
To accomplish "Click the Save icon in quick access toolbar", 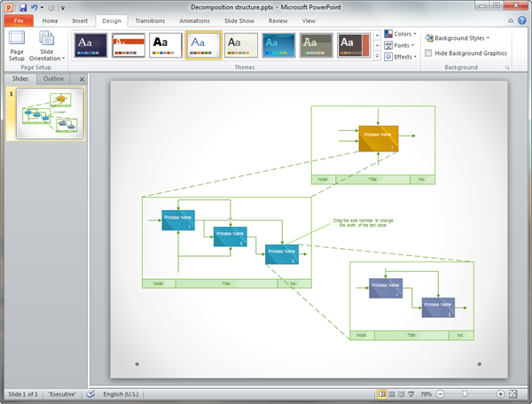I will point(23,7).
